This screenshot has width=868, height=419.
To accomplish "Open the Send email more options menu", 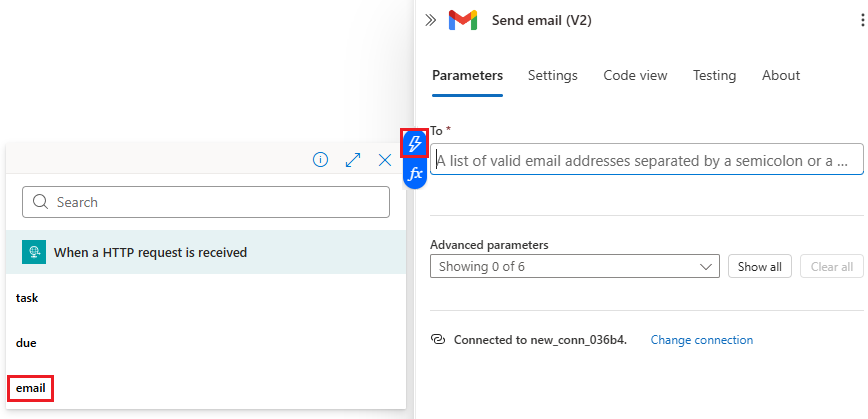I will point(862,21).
